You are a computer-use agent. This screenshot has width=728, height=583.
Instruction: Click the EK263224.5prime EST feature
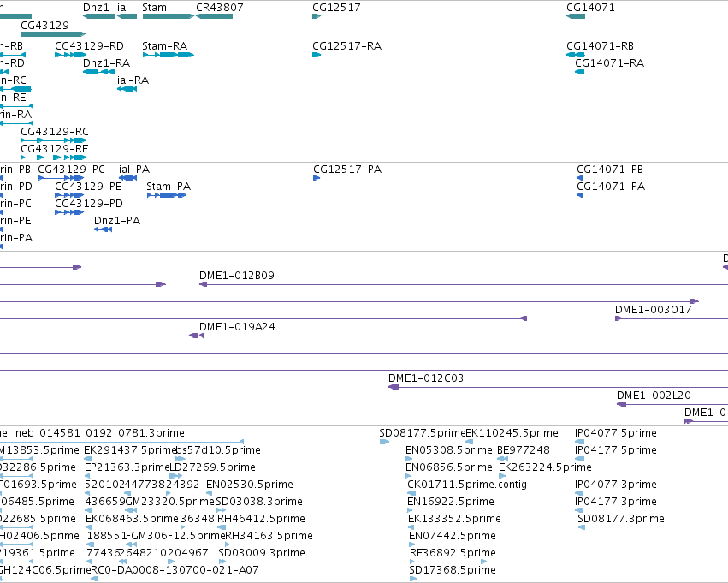tap(502, 476)
